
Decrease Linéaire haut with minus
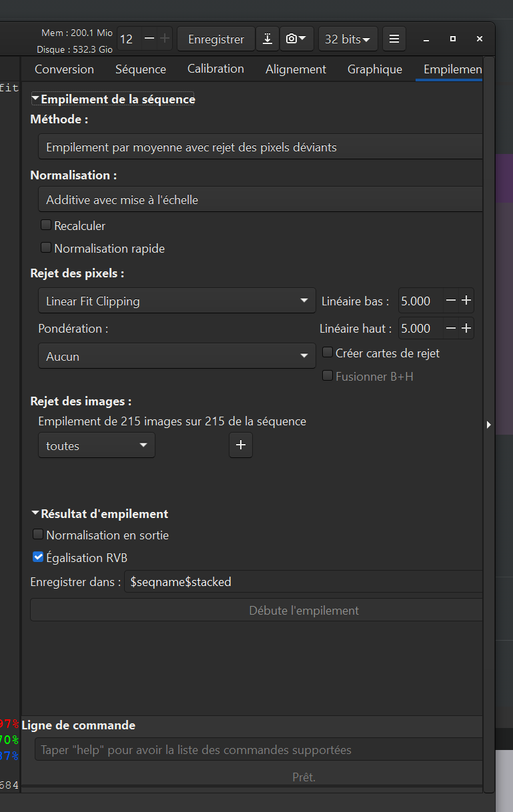tap(451, 328)
